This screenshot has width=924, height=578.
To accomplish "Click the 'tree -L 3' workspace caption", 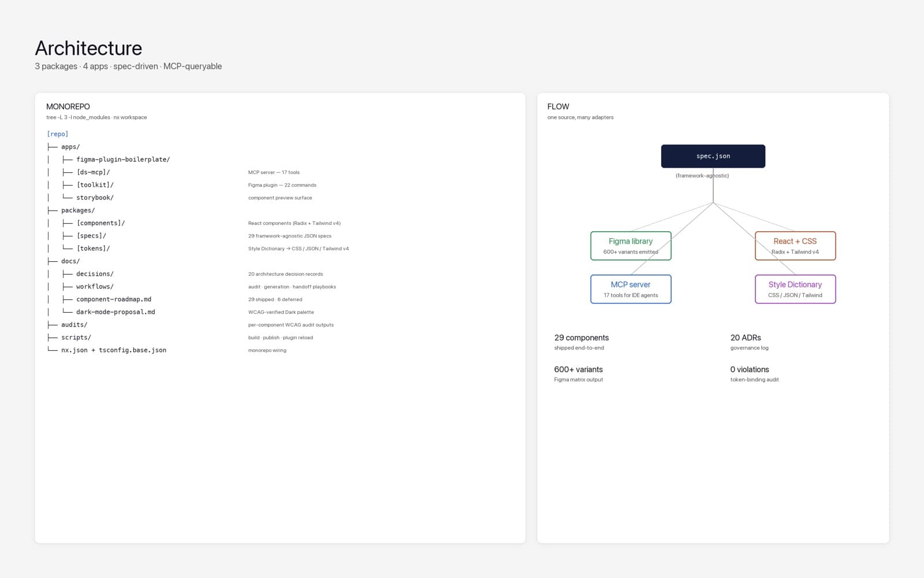I will [x=96, y=117].
